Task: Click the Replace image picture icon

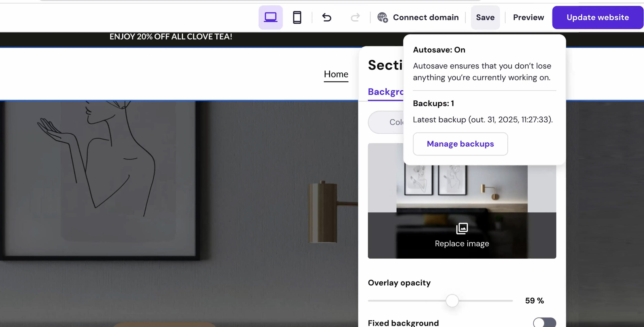Action: coord(462,228)
